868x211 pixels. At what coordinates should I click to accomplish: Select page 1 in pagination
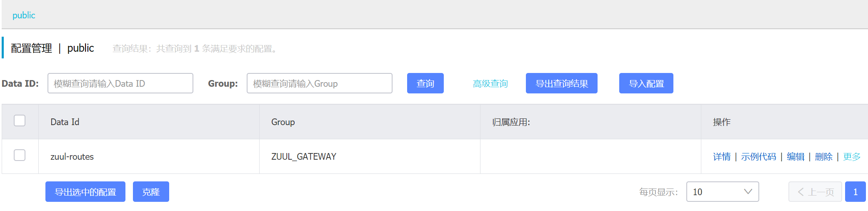855,192
